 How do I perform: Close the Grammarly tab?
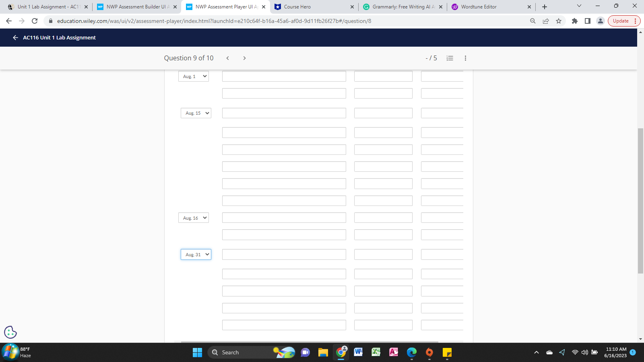click(441, 7)
